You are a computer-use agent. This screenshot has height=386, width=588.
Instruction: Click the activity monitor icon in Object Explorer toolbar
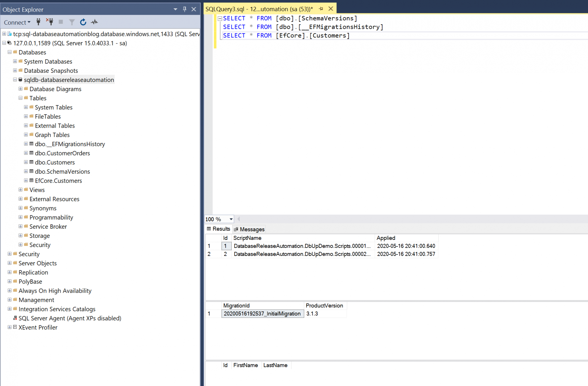coord(94,22)
